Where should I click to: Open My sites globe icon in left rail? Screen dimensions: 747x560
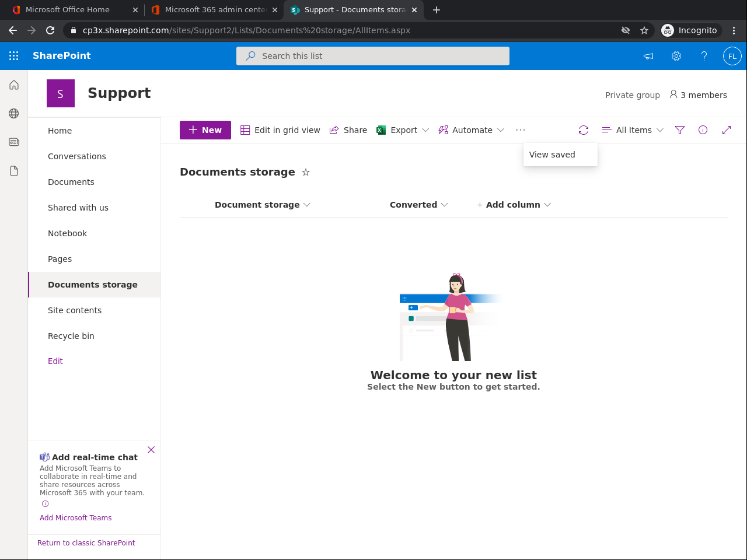[x=14, y=113]
